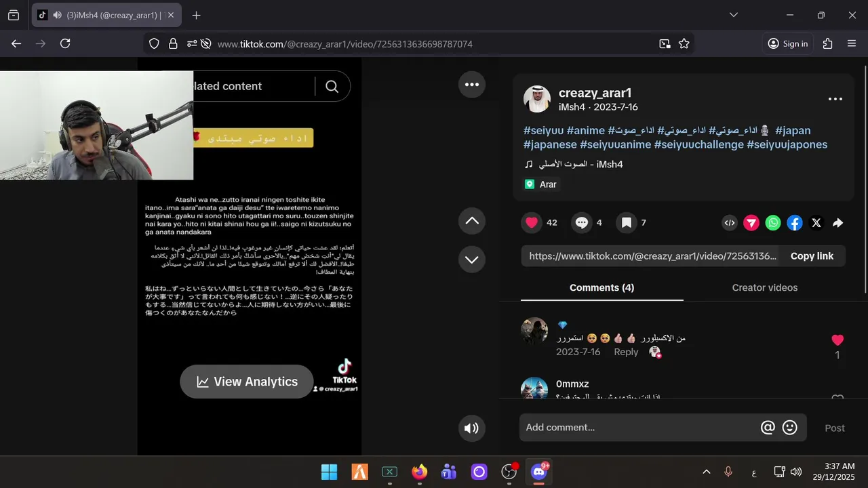Screen dimensions: 868x488
Task: Open the #seiyuuchallenge hashtag
Action: point(699,144)
